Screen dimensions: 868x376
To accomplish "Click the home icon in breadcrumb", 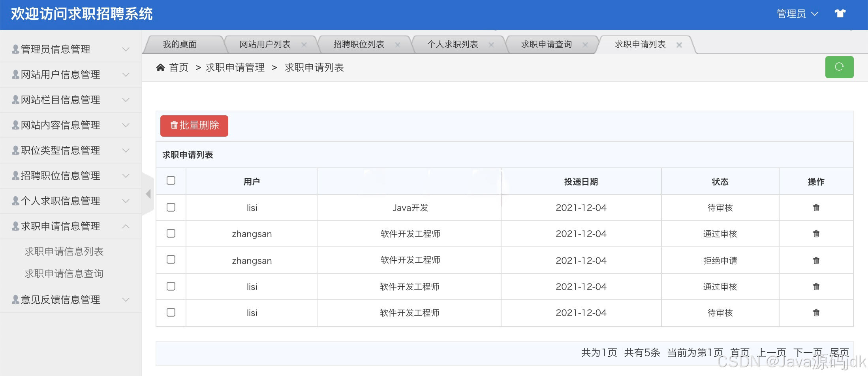I will click(x=160, y=68).
